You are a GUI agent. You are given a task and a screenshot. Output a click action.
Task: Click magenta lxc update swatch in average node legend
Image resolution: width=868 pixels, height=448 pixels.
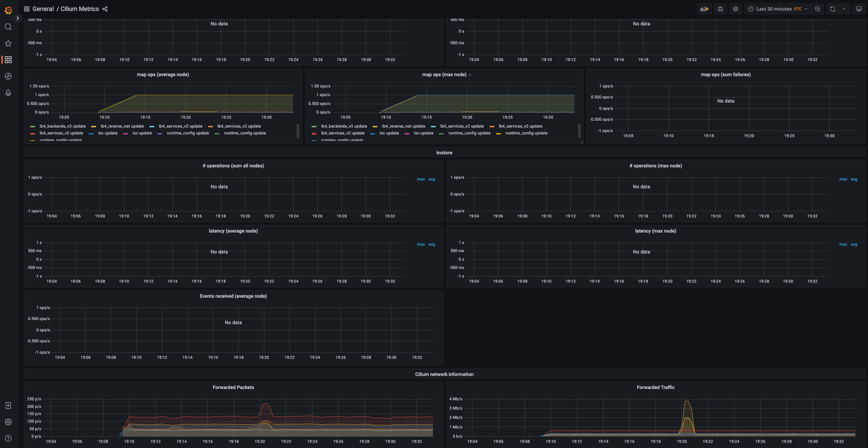pos(125,133)
